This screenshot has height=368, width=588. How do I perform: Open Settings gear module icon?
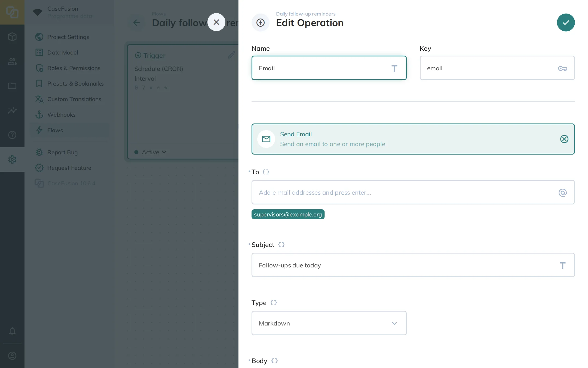coord(12,159)
